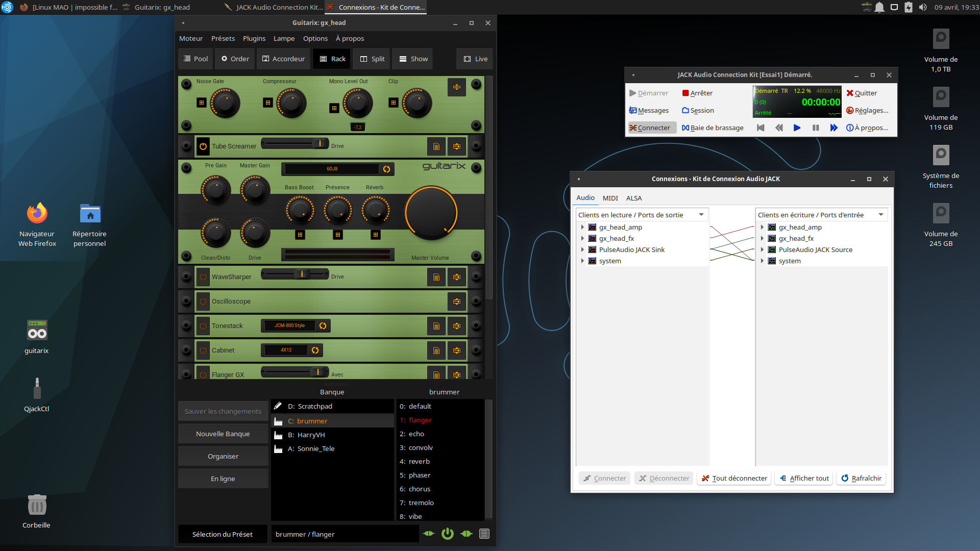
Task: Click the Nouvelle Banque button
Action: (x=223, y=434)
